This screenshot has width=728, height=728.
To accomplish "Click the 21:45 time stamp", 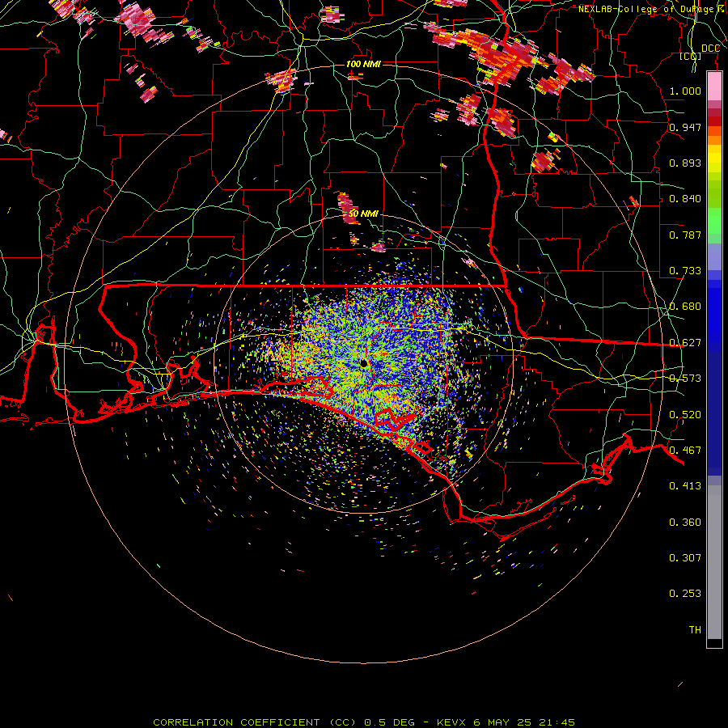I will tap(557, 722).
